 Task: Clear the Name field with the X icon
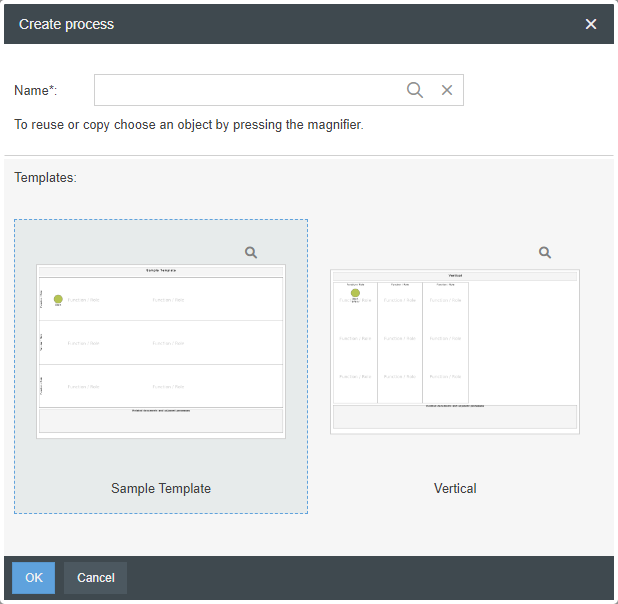coord(447,90)
